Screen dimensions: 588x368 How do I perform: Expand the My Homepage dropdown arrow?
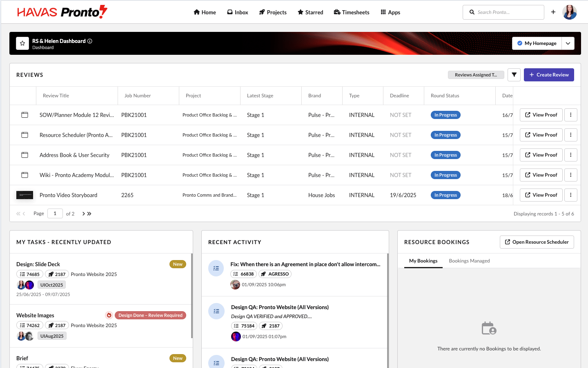coord(568,43)
